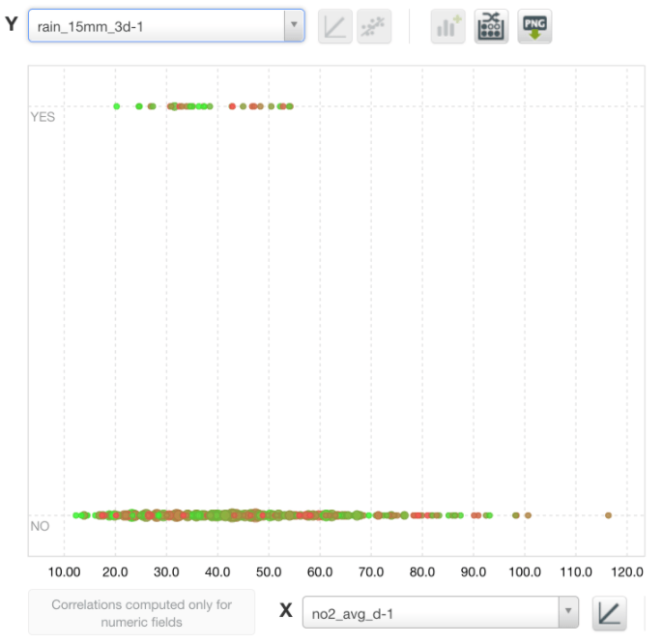Toggle X axis scale line icon

pyautogui.click(x=610, y=612)
